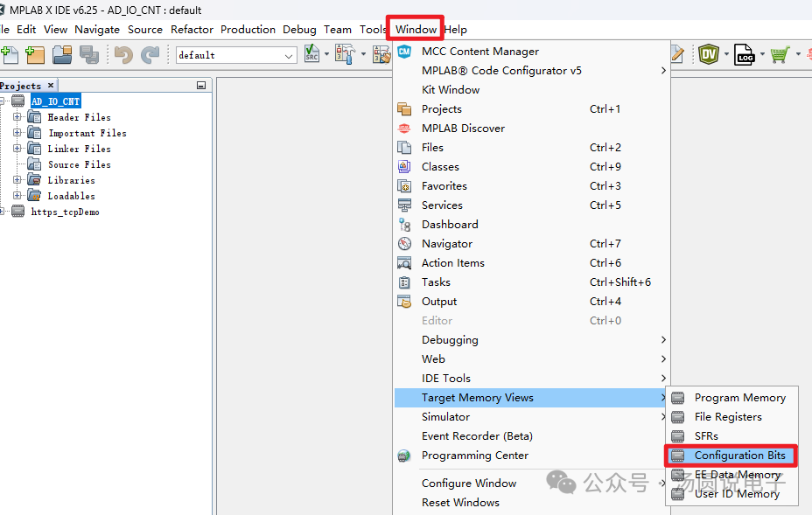Click the Services menu entry icon
This screenshot has height=515, width=812.
pos(404,205)
